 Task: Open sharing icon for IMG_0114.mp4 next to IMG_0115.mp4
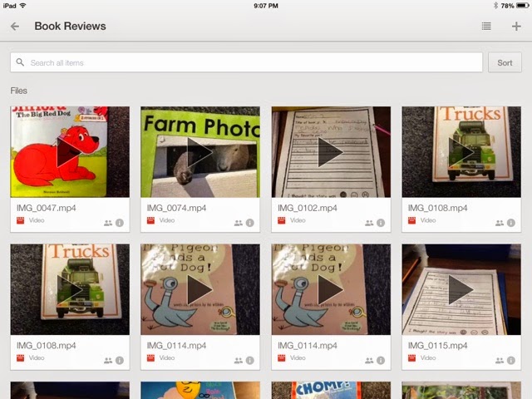click(x=369, y=360)
